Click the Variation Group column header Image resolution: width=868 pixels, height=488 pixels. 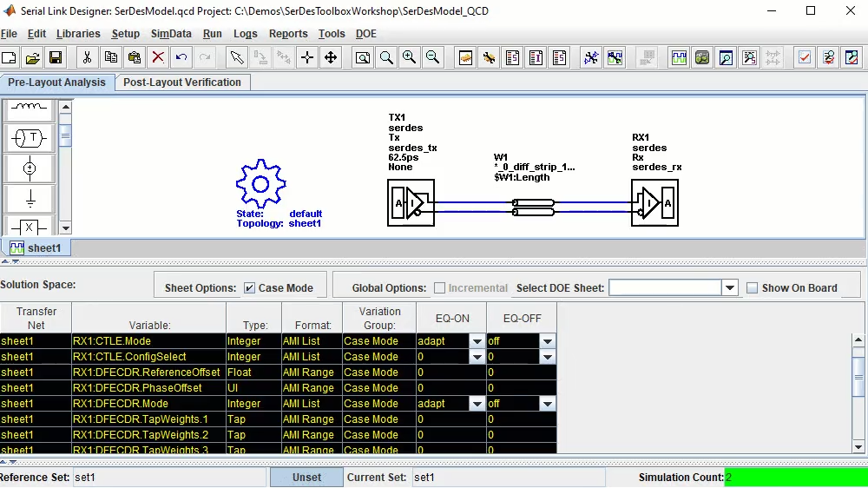click(379, 319)
